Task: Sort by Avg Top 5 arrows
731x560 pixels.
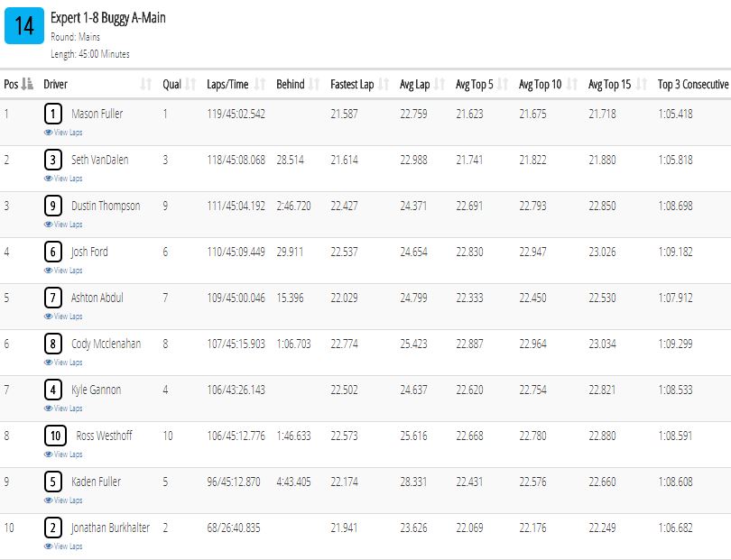Action: pos(503,84)
